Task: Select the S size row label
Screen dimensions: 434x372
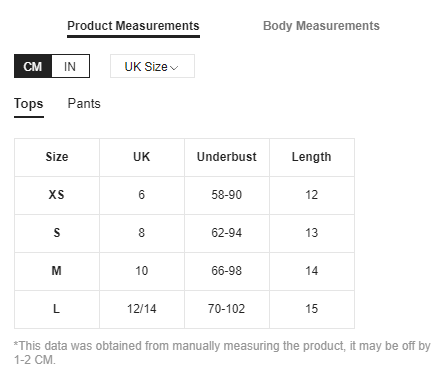Action: [57, 233]
